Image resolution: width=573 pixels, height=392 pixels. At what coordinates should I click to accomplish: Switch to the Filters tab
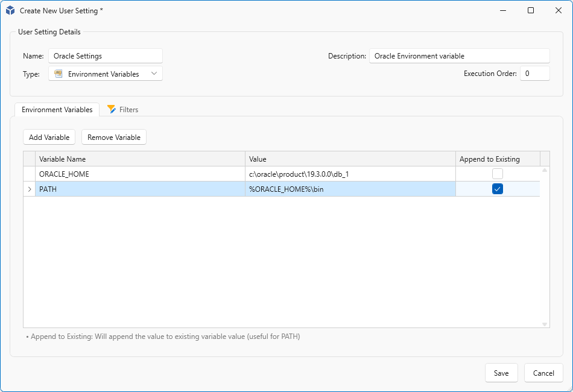coord(123,110)
